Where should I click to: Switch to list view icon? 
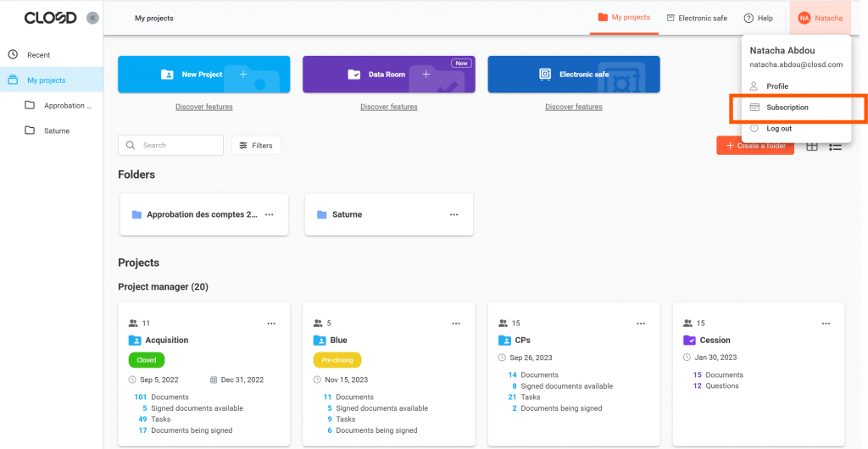pos(835,146)
